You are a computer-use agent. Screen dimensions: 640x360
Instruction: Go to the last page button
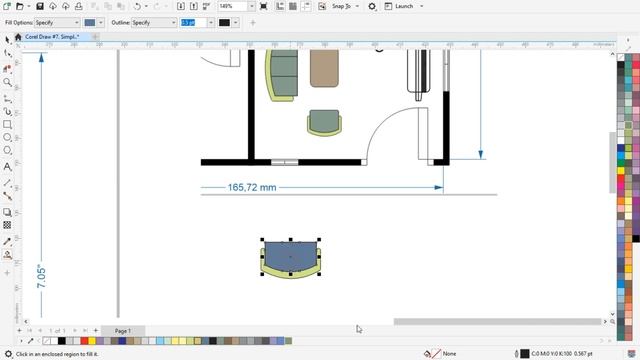[85, 331]
